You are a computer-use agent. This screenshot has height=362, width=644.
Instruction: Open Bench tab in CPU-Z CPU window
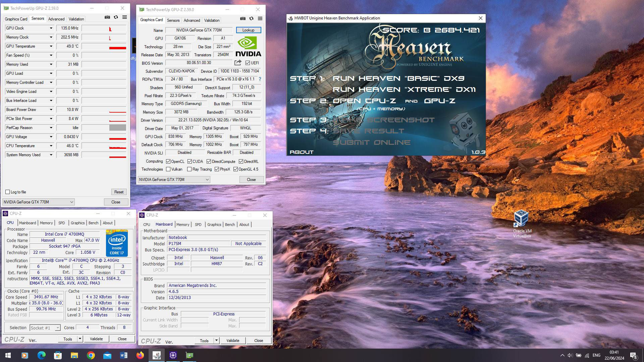coord(93,223)
